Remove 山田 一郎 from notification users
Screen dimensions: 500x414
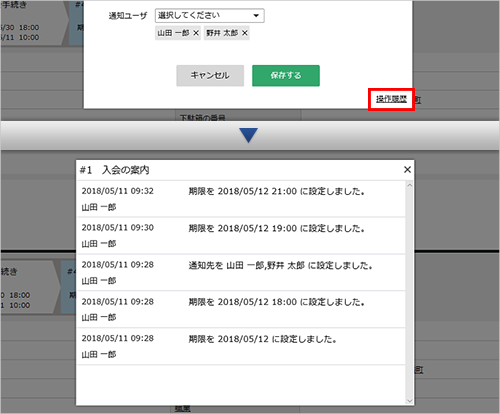(196, 33)
